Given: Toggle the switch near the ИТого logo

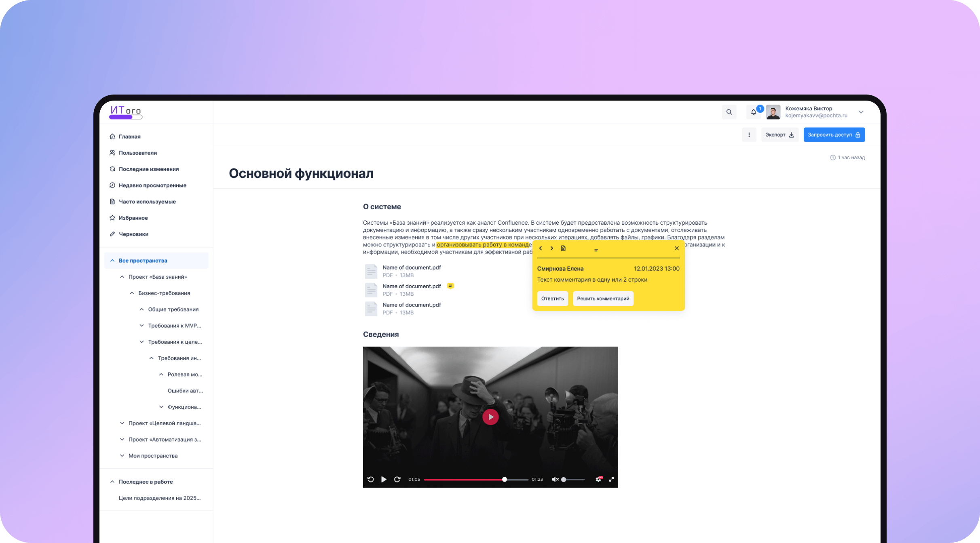Looking at the screenshot, I should point(125,117).
